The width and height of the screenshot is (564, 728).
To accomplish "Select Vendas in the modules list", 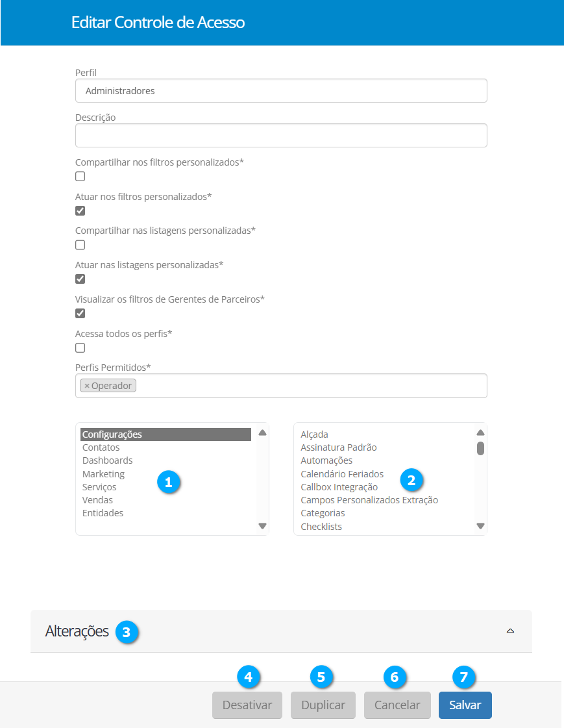I will click(98, 500).
